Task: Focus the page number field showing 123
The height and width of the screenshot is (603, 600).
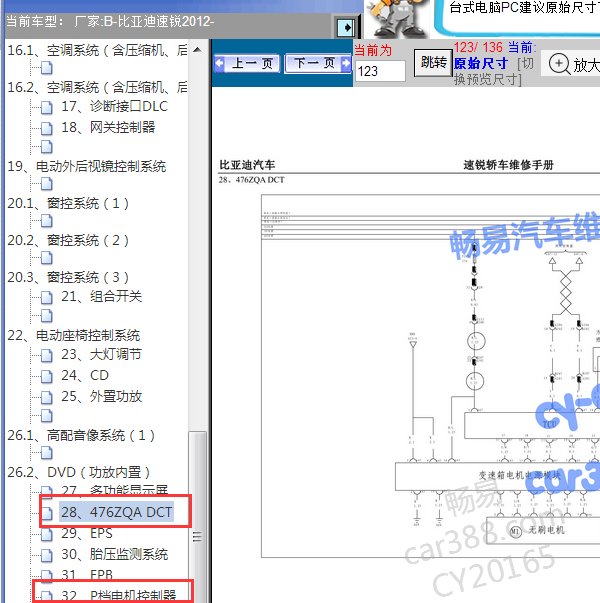Action: point(380,71)
